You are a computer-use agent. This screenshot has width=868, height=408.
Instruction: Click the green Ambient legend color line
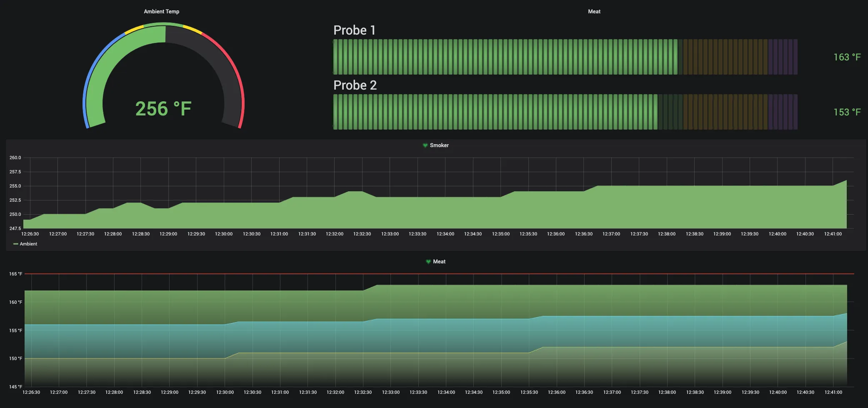coord(16,244)
